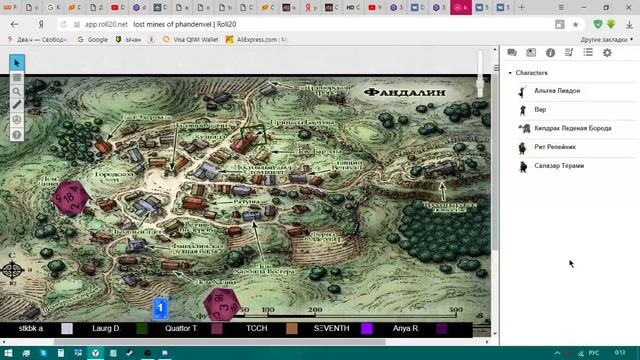Select the d20 die token at the map bottom
Image resolution: width=640 pixels, height=360 pixels.
click(221, 305)
